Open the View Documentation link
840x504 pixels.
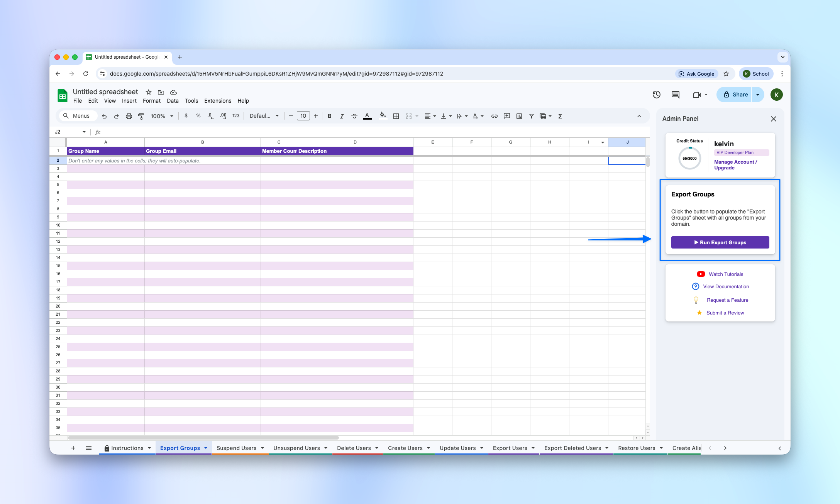[726, 286]
